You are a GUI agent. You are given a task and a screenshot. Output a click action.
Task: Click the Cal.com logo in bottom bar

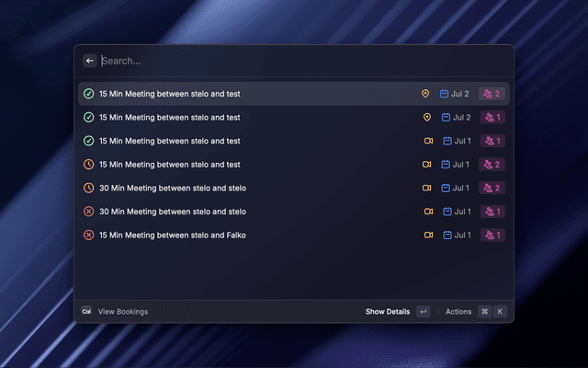(86, 312)
